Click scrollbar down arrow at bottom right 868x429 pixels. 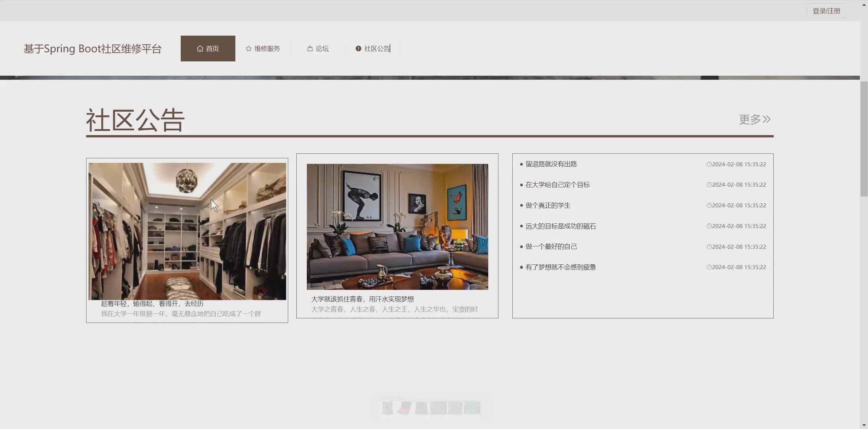864,425
